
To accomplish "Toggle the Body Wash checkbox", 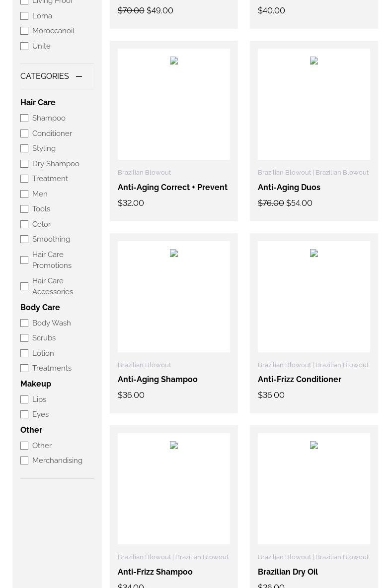I will (x=24, y=323).
